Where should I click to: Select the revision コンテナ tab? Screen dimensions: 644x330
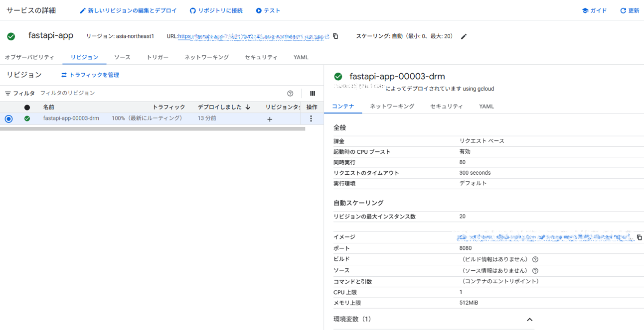(x=343, y=107)
